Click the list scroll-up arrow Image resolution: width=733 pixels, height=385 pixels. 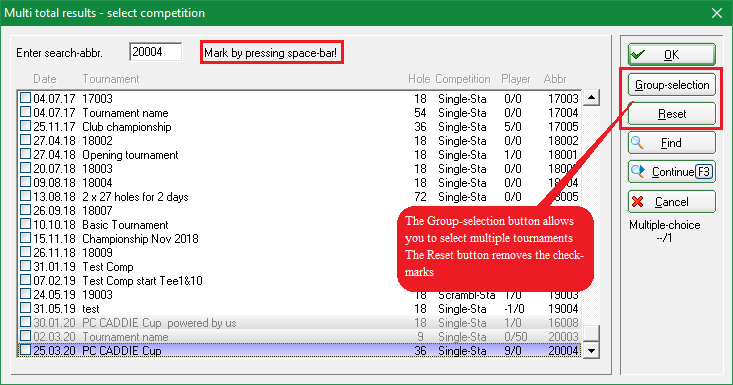pyautogui.click(x=591, y=98)
